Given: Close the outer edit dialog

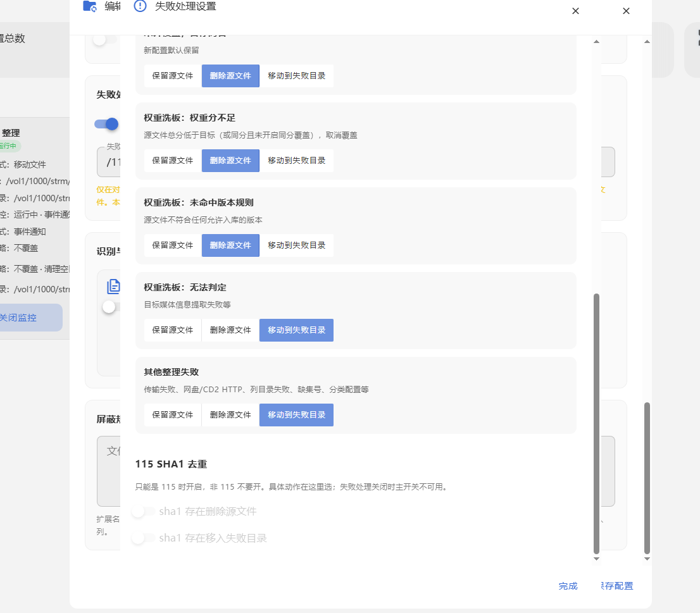Looking at the screenshot, I should 626,11.
